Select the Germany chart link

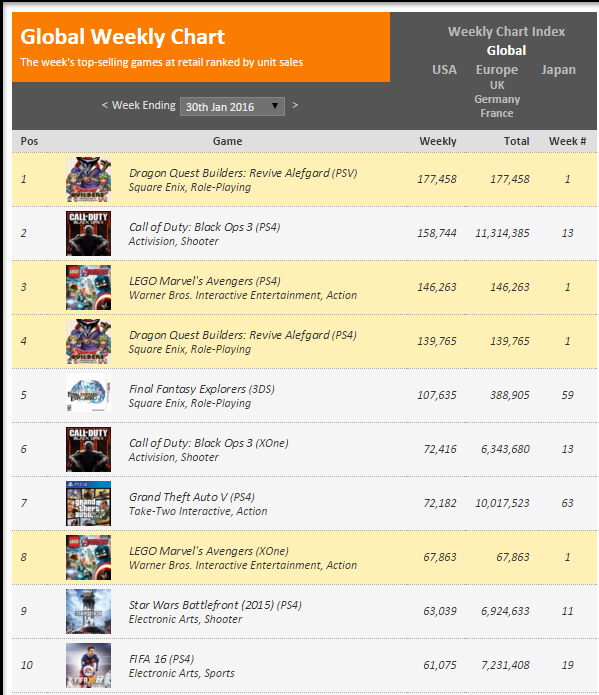coord(497,99)
